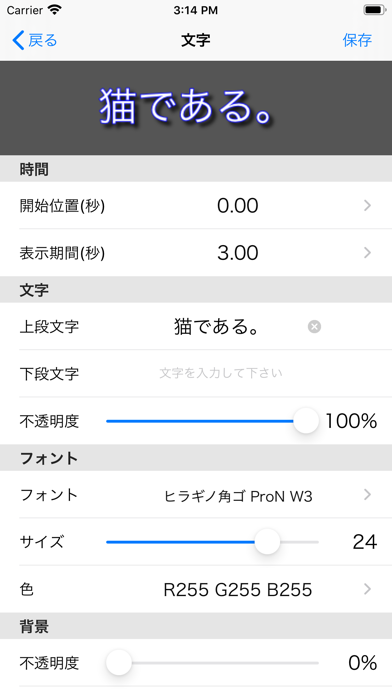Click the サイズ slider handle
This screenshot has height=696, width=392.
click(267, 542)
